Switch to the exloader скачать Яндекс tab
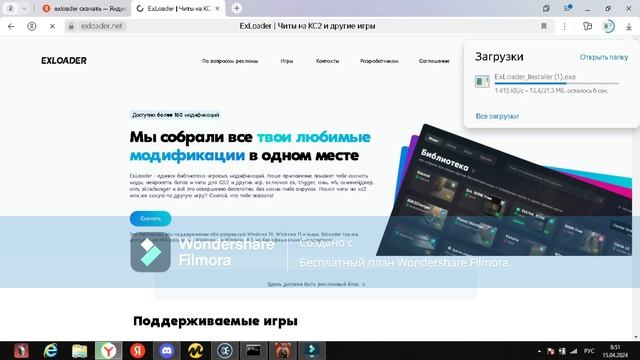This screenshot has width=640, height=360. coord(85,8)
